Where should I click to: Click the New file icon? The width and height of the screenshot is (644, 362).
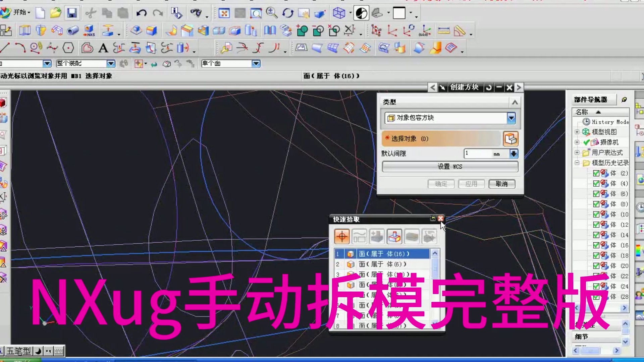tap(40, 13)
